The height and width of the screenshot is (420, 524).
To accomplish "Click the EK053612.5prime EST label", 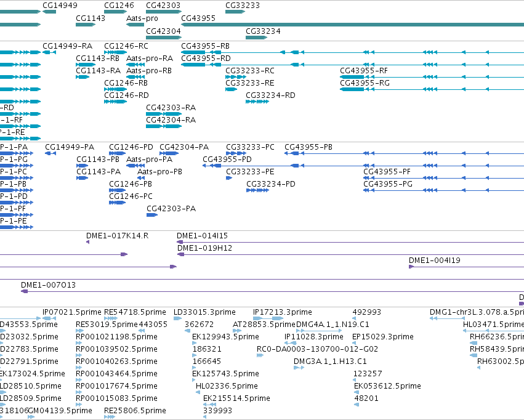I will pyautogui.click(x=387, y=386).
